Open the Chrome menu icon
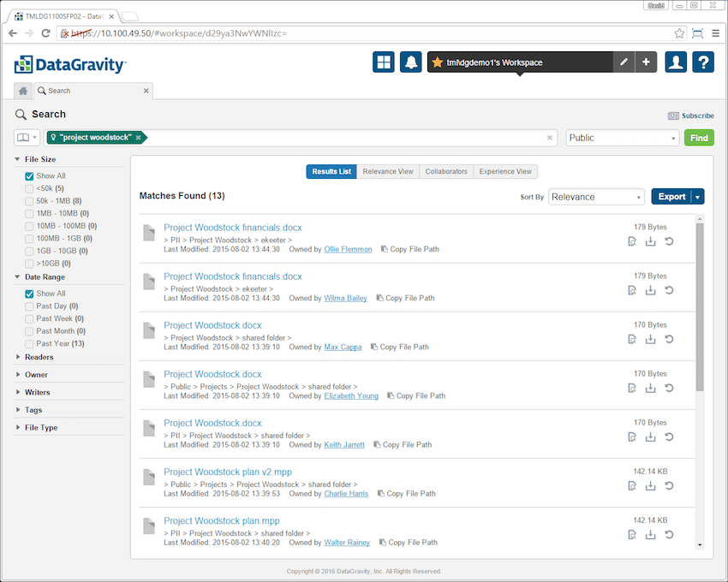Screen dimensions: 728x582 pyautogui.click(x=715, y=33)
